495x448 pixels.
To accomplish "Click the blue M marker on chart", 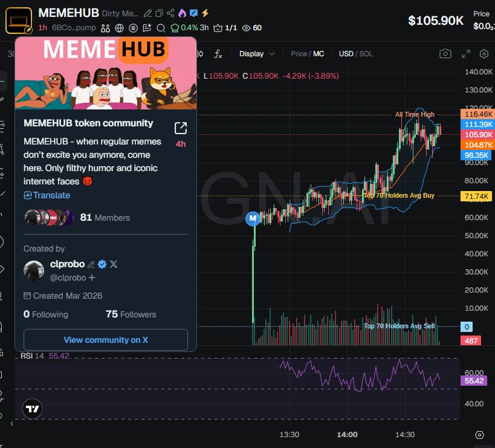I will click(x=253, y=218).
